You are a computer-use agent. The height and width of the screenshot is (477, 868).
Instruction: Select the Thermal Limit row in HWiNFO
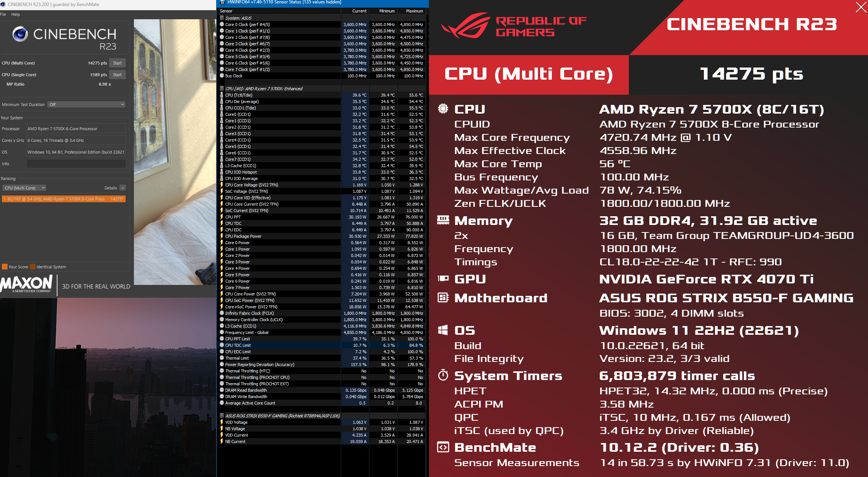click(x=322, y=358)
